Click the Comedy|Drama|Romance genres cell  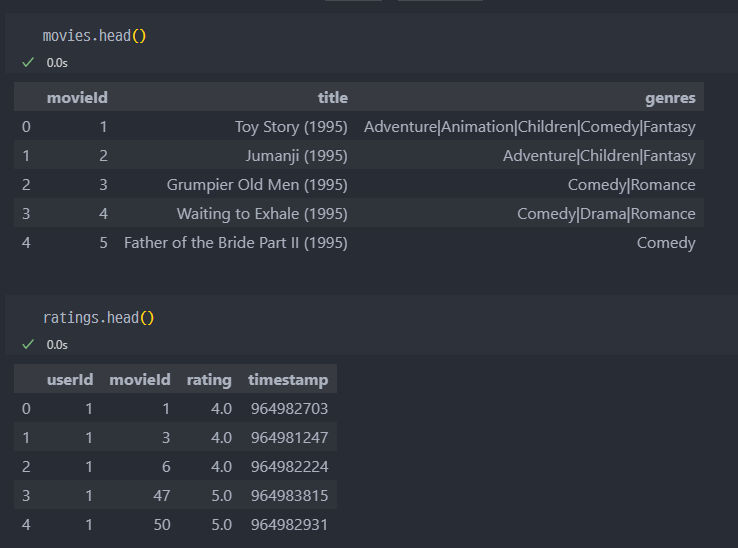click(x=606, y=214)
